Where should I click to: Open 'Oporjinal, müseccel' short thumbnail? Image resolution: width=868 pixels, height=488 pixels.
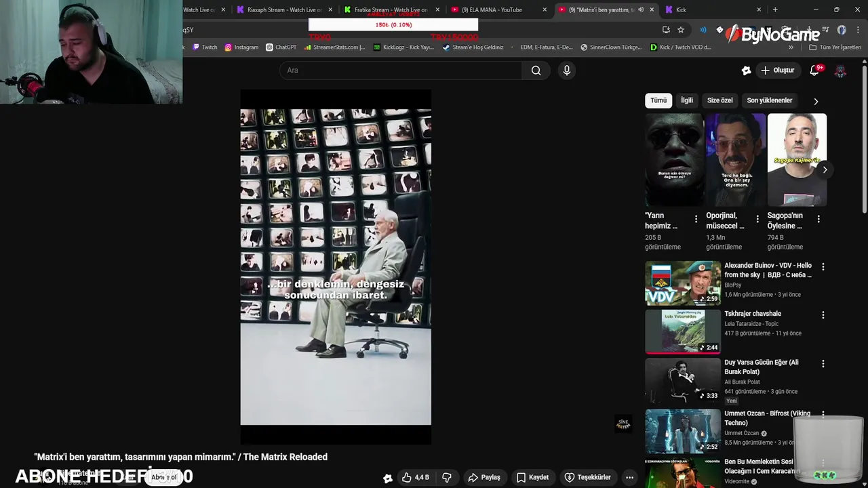(736, 160)
